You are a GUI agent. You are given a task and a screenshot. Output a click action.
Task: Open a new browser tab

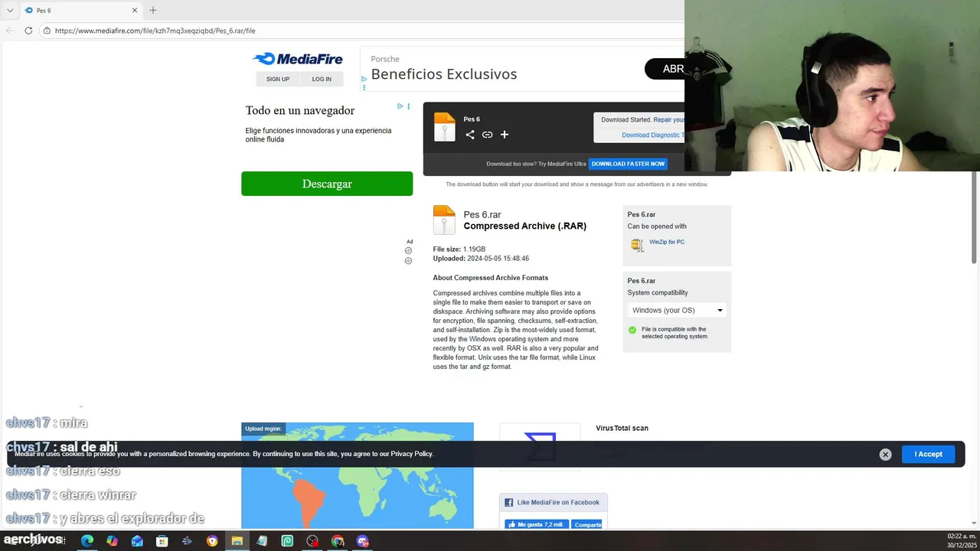pos(152,10)
